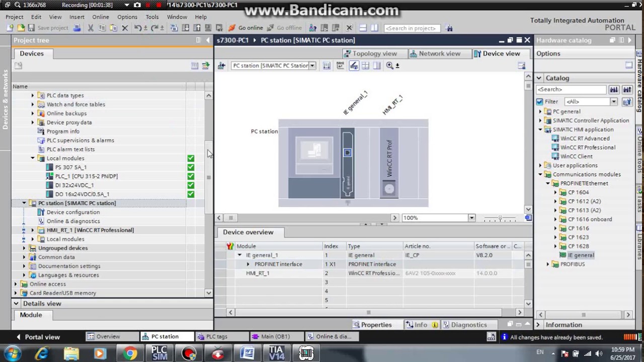Click Split editor space horizontally icon
The height and width of the screenshot is (362, 644).
tap(363, 28)
